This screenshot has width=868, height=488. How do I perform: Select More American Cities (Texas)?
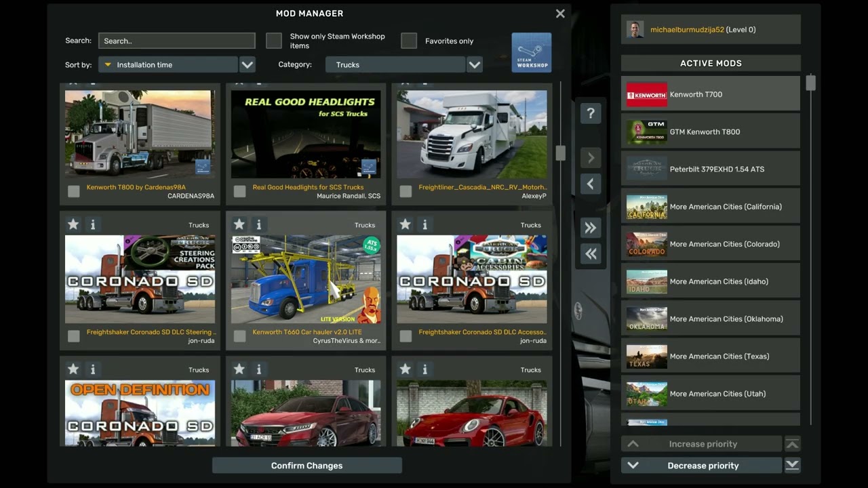[x=711, y=356]
